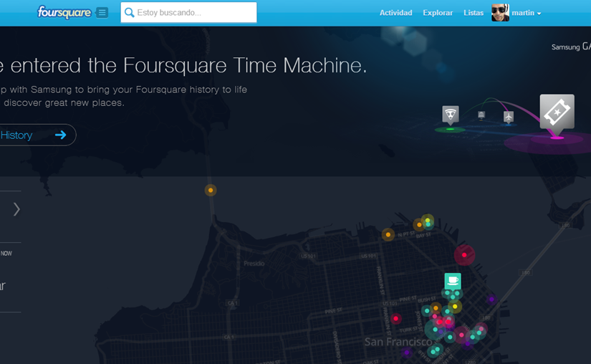The width and height of the screenshot is (591, 364).
Task: Click the 'Presidio' map label
Action: click(254, 264)
